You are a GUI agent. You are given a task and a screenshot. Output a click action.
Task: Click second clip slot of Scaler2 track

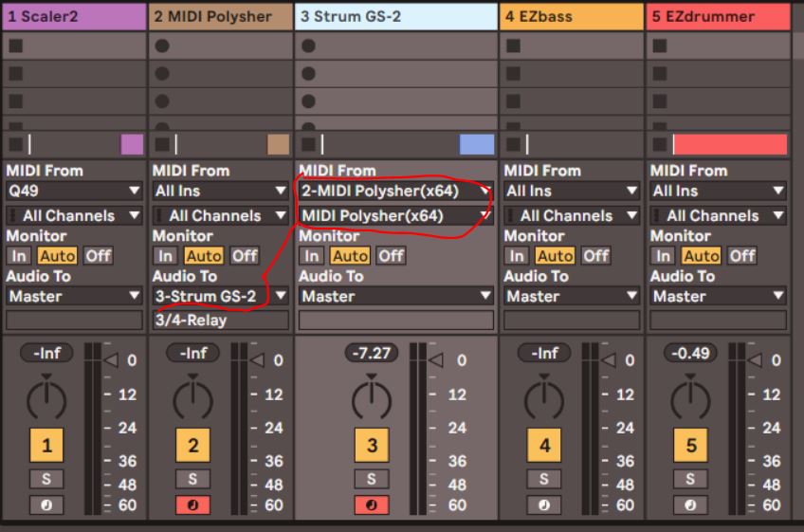tap(74, 73)
